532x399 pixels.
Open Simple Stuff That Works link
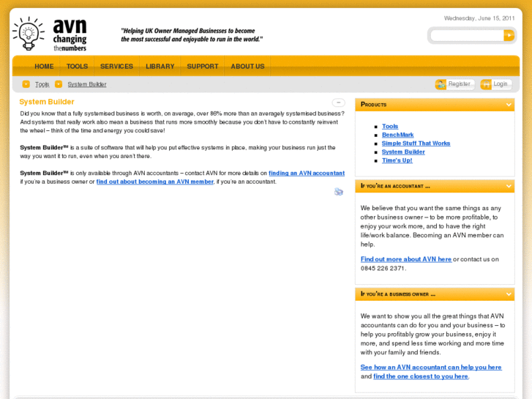(416, 143)
